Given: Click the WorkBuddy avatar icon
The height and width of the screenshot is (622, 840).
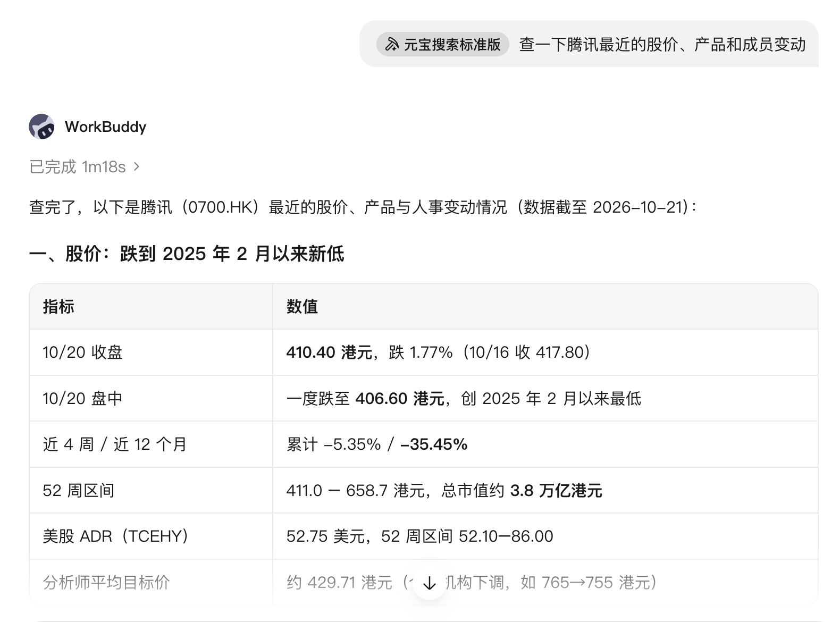Looking at the screenshot, I should click(41, 127).
